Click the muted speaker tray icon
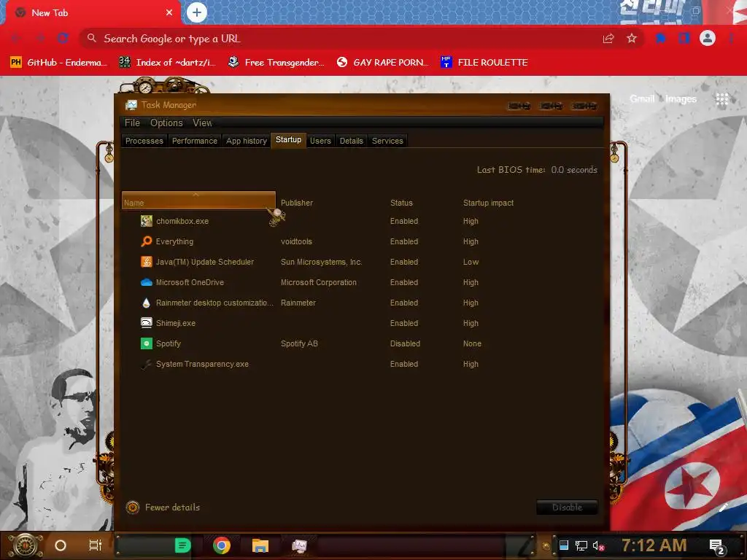This screenshot has width=747, height=560. pos(598,545)
